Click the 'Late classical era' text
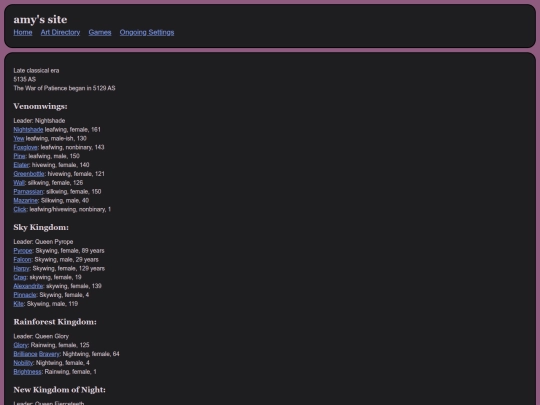This screenshot has width=540, height=405. [x=36, y=71]
